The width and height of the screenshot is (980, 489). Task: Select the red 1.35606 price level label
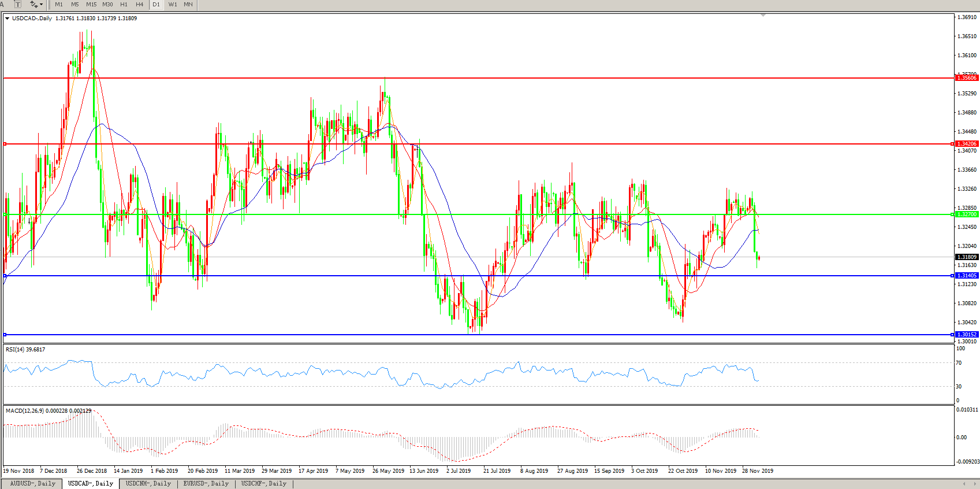[966, 77]
